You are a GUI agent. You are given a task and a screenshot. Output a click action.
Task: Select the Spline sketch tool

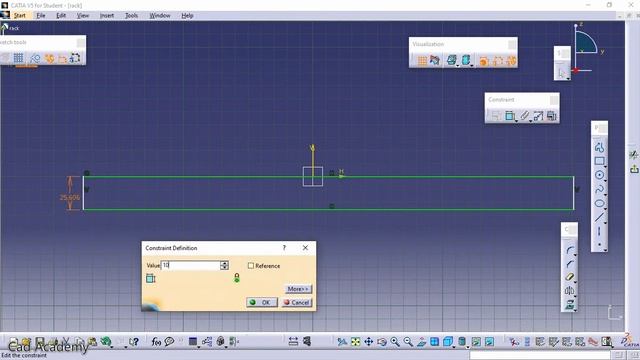(599, 189)
